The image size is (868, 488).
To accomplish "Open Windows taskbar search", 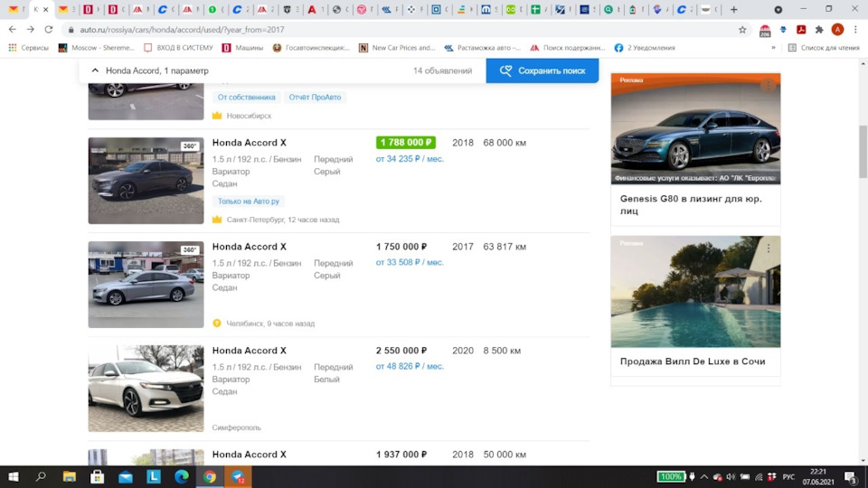I will 41,477.
